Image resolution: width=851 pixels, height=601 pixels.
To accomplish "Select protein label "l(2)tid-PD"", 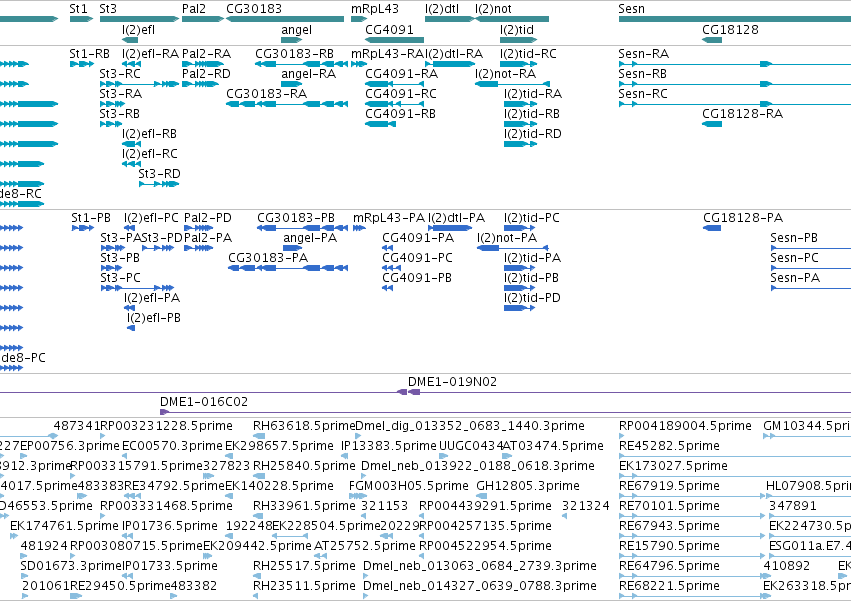I will (x=532, y=298).
